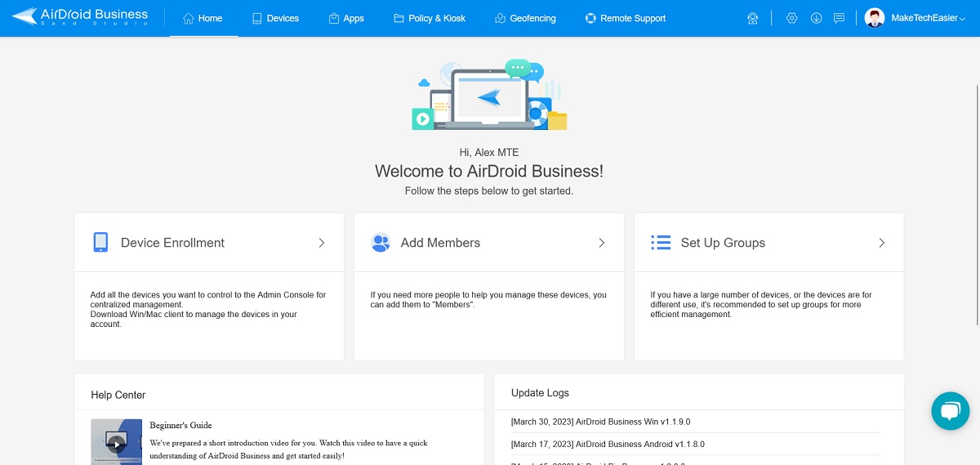Click the Update Logs heading
The width and height of the screenshot is (980, 465).
click(x=540, y=393)
